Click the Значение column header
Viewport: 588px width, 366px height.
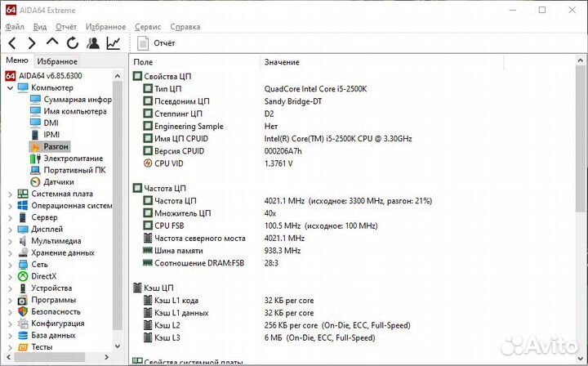pyautogui.click(x=282, y=62)
